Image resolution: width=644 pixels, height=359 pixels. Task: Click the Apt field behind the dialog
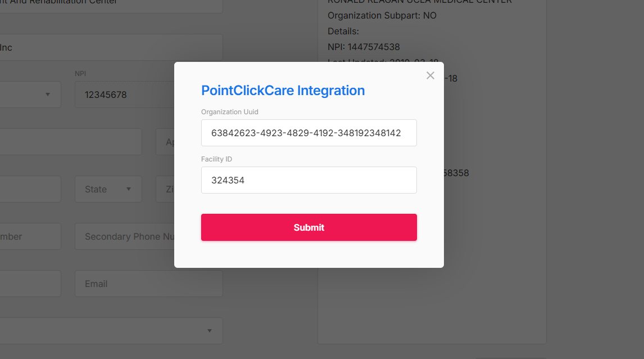[x=166, y=142]
